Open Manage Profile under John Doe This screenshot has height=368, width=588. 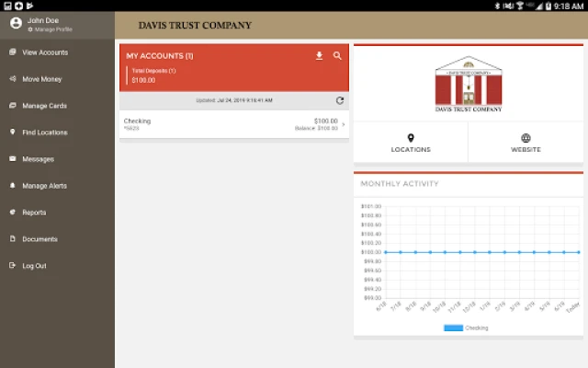click(52, 29)
